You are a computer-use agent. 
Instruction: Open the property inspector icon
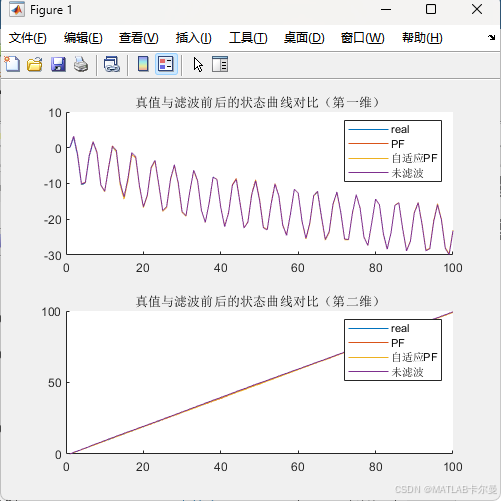click(x=220, y=64)
